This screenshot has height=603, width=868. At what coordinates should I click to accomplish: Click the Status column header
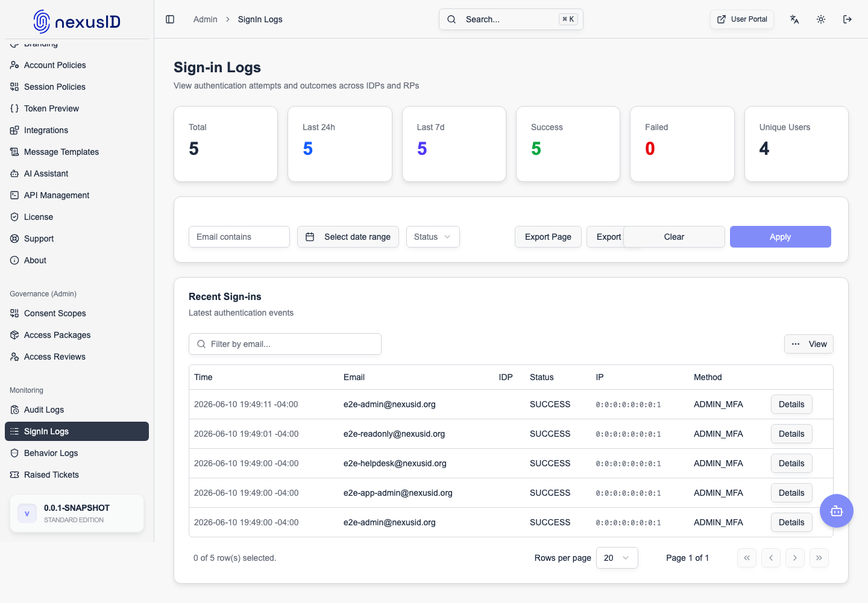coord(541,377)
